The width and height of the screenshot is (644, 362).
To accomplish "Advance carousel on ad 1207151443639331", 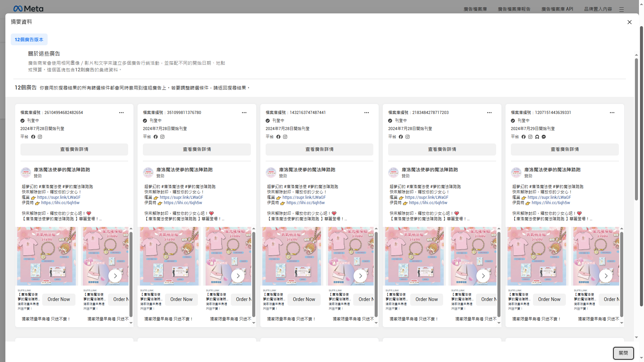I will [606, 276].
